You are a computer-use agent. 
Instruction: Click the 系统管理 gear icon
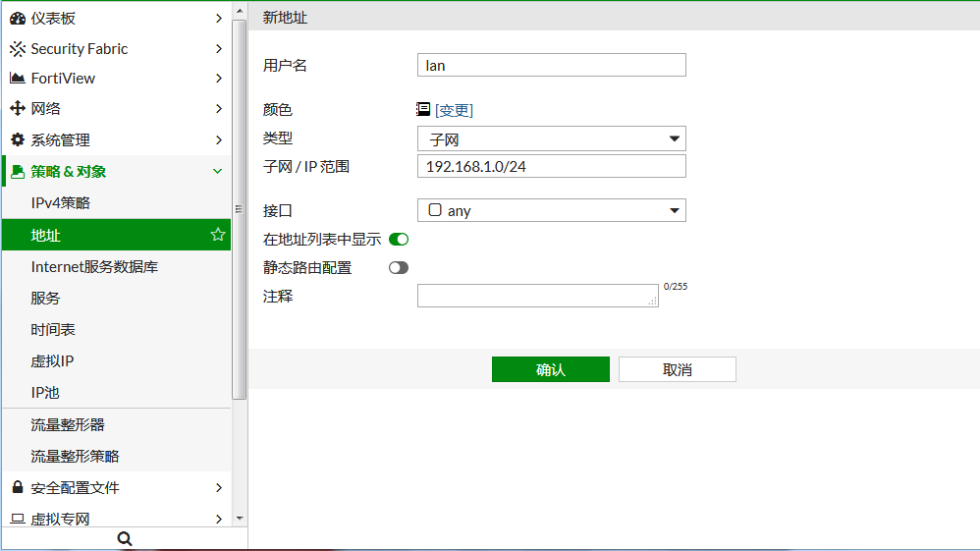pyautogui.click(x=18, y=140)
